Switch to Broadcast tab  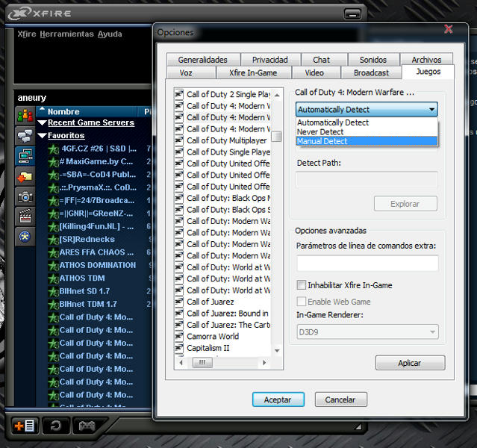(x=371, y=72)
